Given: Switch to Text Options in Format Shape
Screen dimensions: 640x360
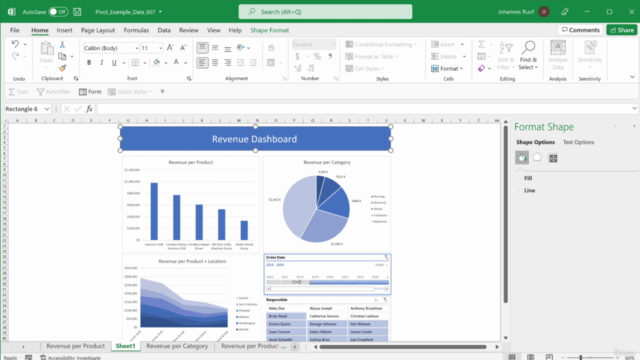Looking at the screenshot, I should pyautogui.click(x=578, y=142).
